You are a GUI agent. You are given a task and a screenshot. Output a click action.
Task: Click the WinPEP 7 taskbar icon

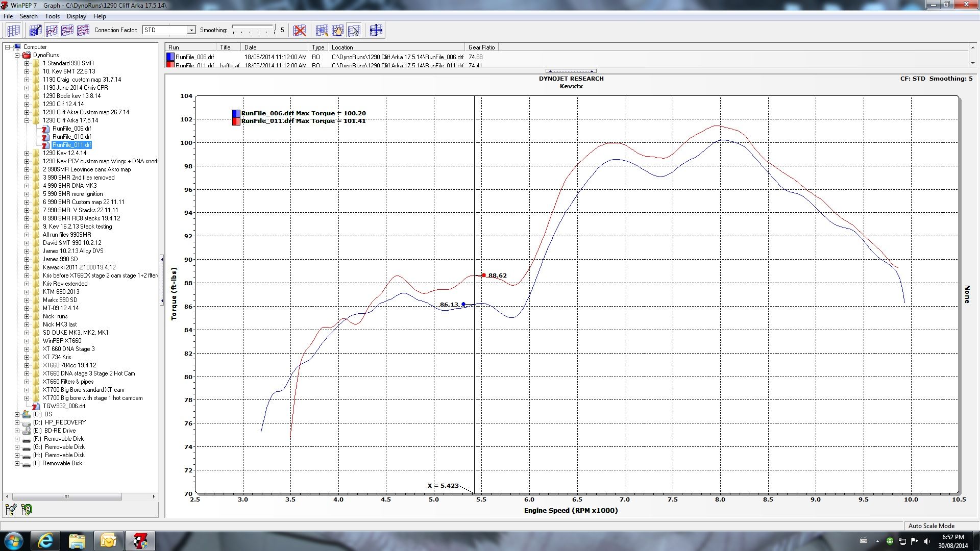click(x=140, y=540)
